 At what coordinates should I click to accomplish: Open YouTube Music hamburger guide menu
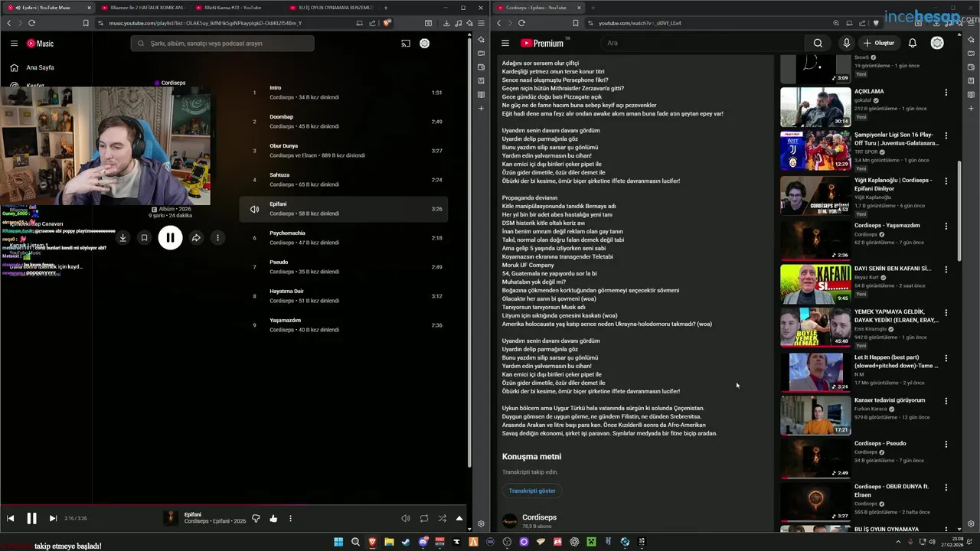click(x=14, y=44)
